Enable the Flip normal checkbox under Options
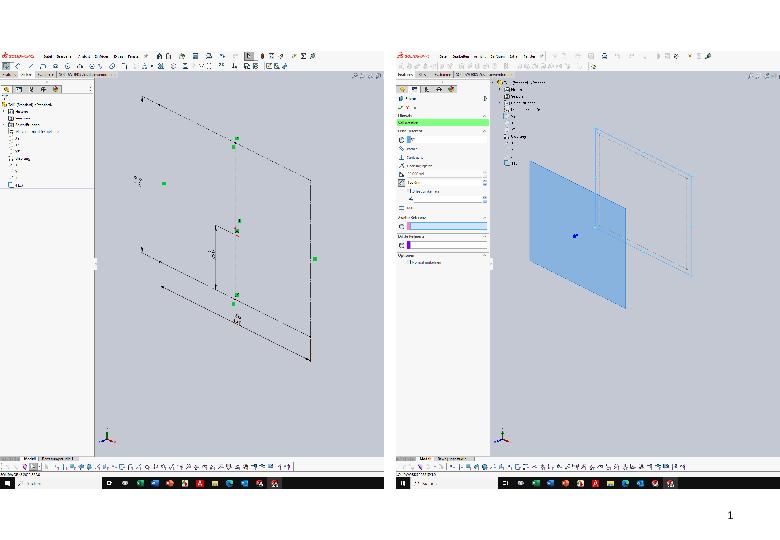This screenshot has height=540, width=780. pos(408,263)
